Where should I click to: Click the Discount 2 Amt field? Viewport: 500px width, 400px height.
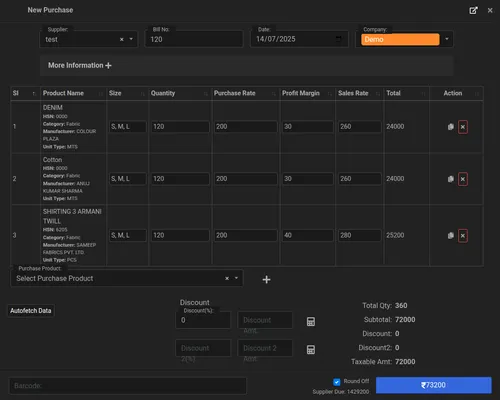click(265, 348)
